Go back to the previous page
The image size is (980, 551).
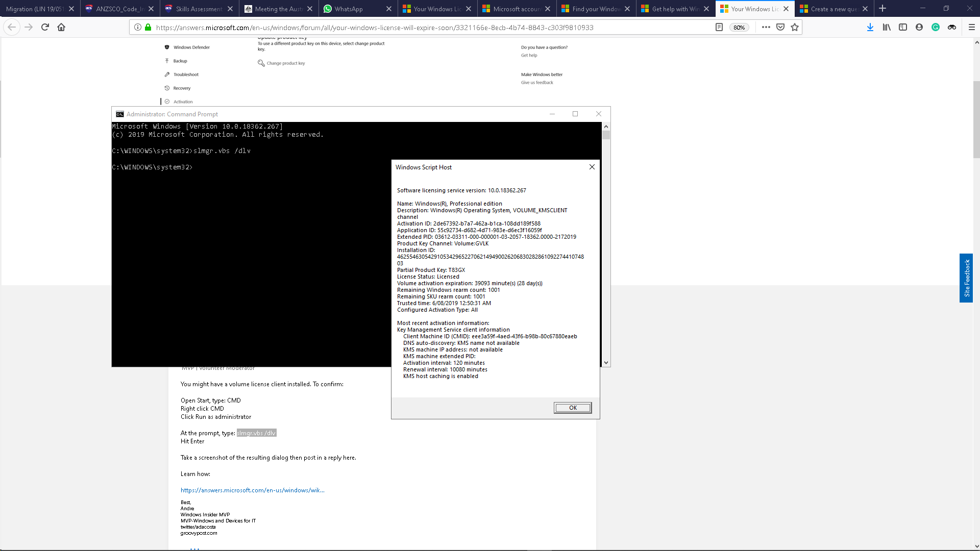click(x=12, y=27)
